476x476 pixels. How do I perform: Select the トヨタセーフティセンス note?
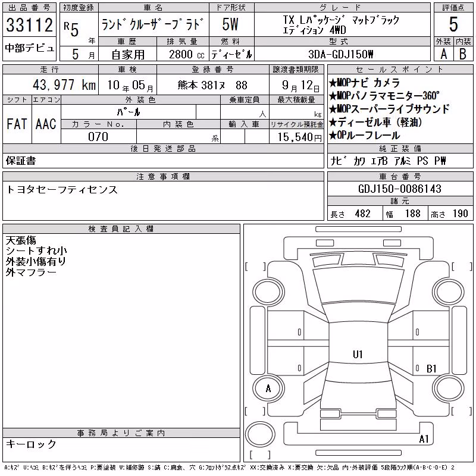pos(62,190)
